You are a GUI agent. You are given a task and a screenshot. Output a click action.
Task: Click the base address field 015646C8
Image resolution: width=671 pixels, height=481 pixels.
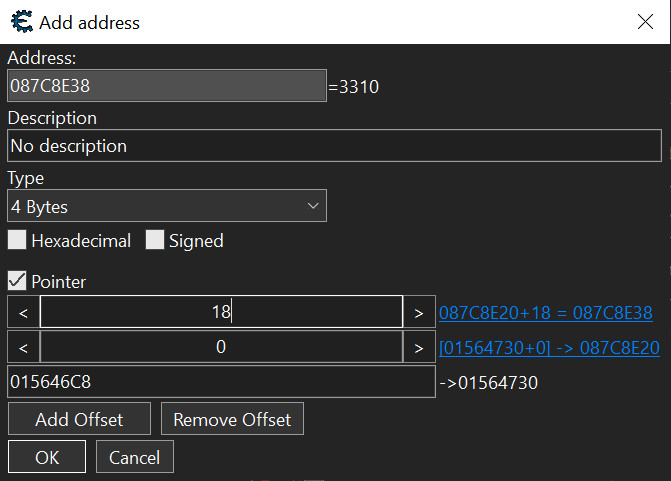tap(221, 382)
